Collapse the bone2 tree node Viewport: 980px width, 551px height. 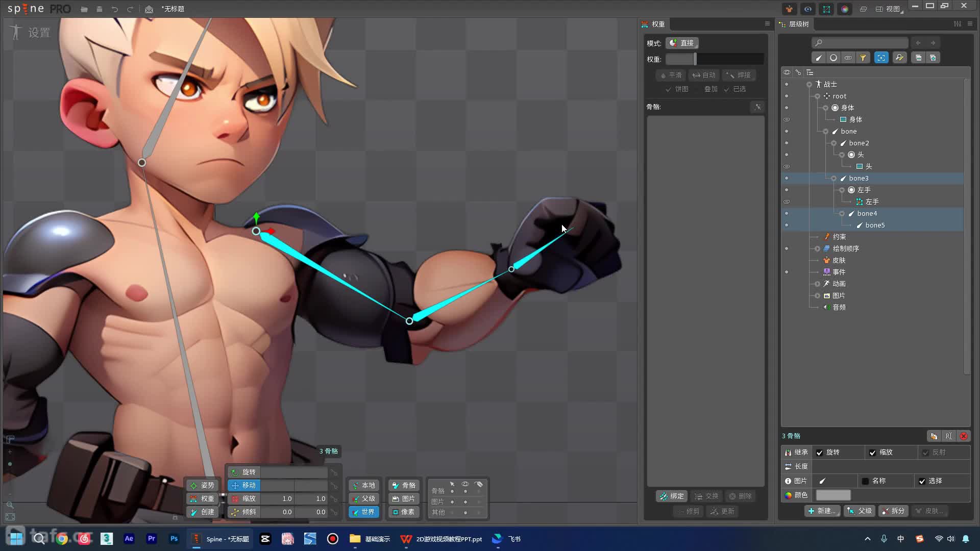(834, 143)
